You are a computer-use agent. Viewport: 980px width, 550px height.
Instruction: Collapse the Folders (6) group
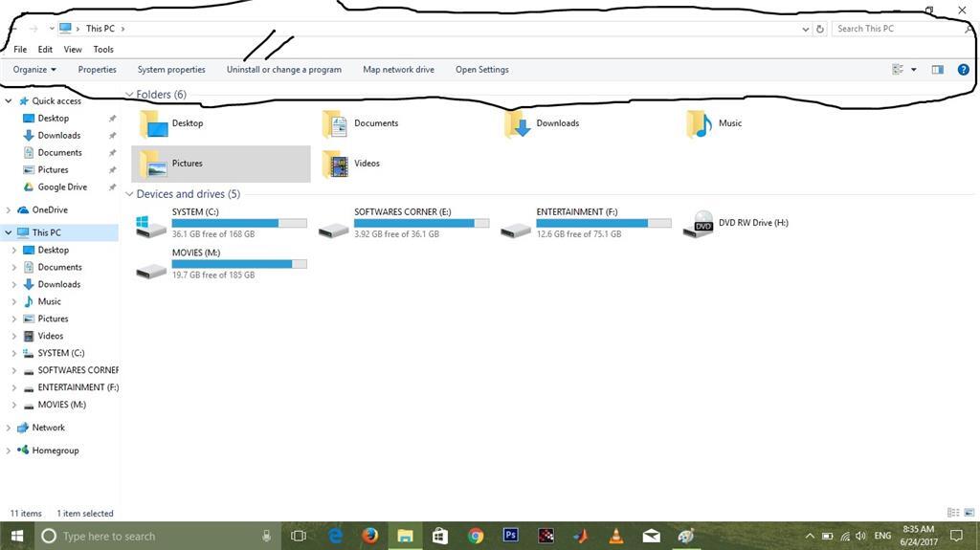tap(129, 95)
